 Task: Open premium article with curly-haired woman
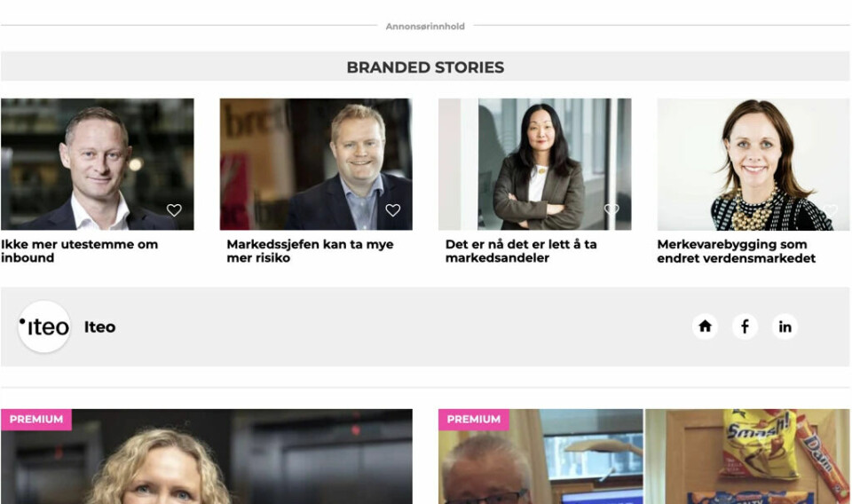pos(207,456)
